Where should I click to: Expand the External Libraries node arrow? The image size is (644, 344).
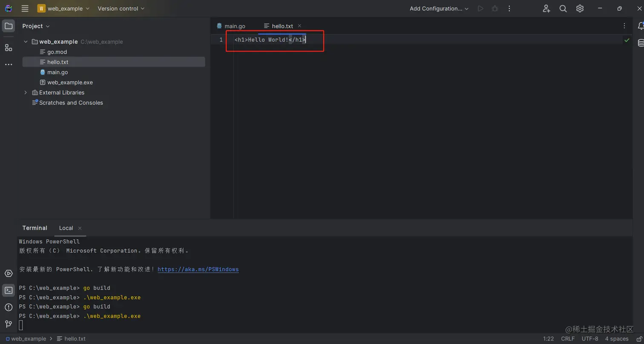coord(26,93)
